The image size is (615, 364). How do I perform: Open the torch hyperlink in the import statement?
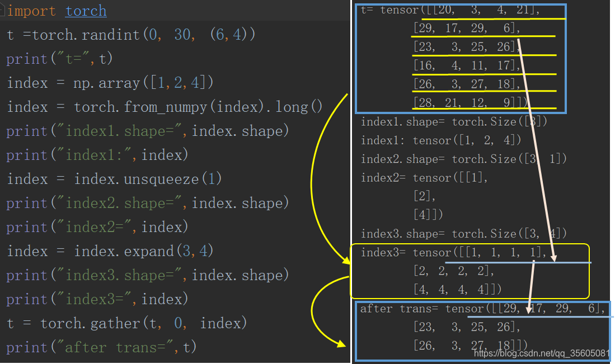[x=86, y=10]
